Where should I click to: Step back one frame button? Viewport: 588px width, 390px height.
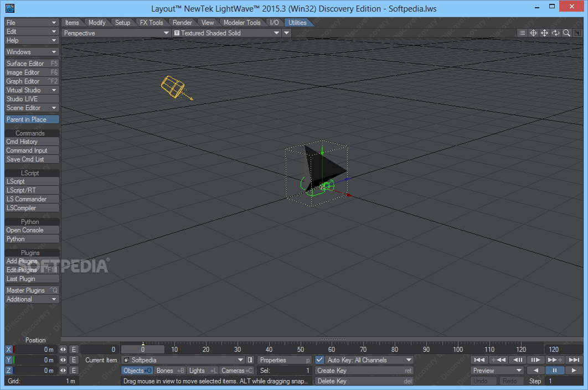tap(518, 360)
